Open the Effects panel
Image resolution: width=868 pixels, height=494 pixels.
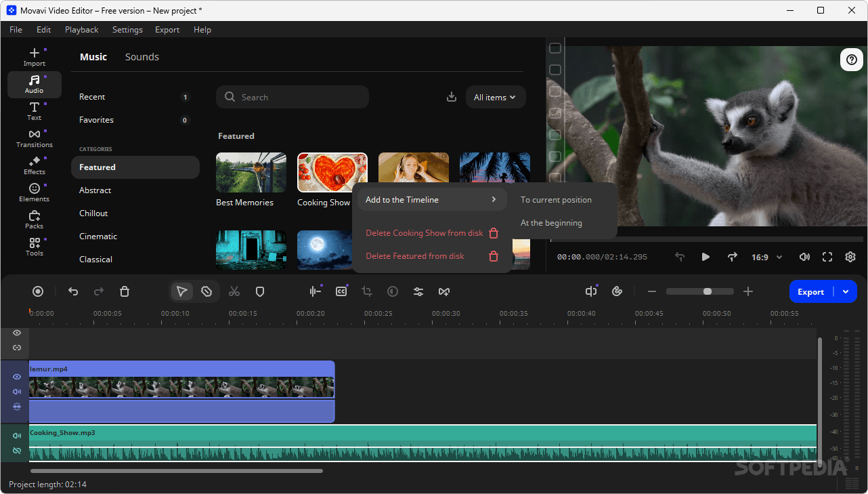point(35,166)
